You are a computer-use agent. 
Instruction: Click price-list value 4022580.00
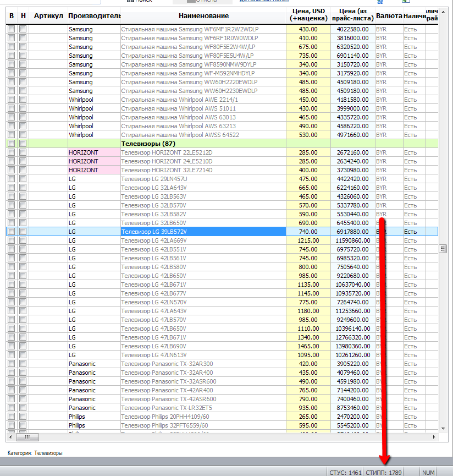[x=352, y=29]
